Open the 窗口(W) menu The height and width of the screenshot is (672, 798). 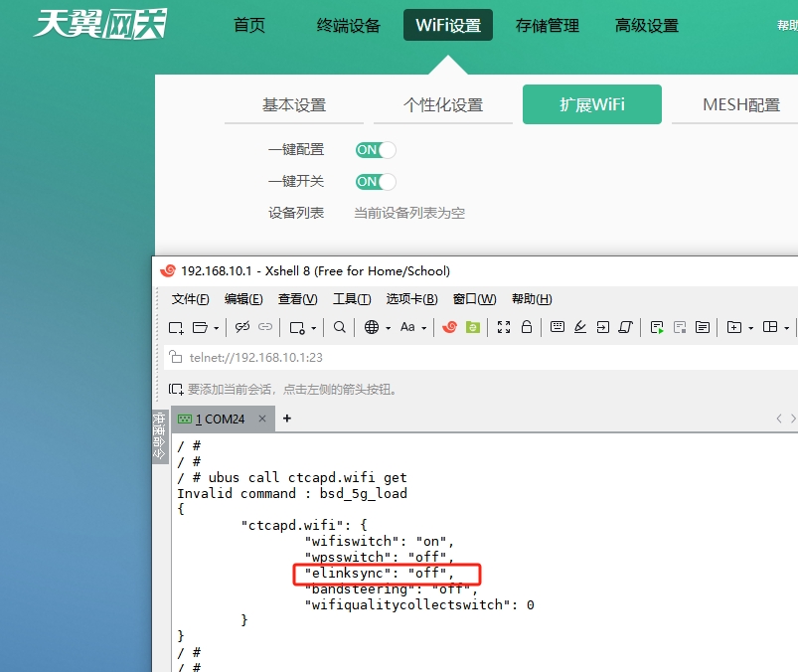click(x=475, y=299)
